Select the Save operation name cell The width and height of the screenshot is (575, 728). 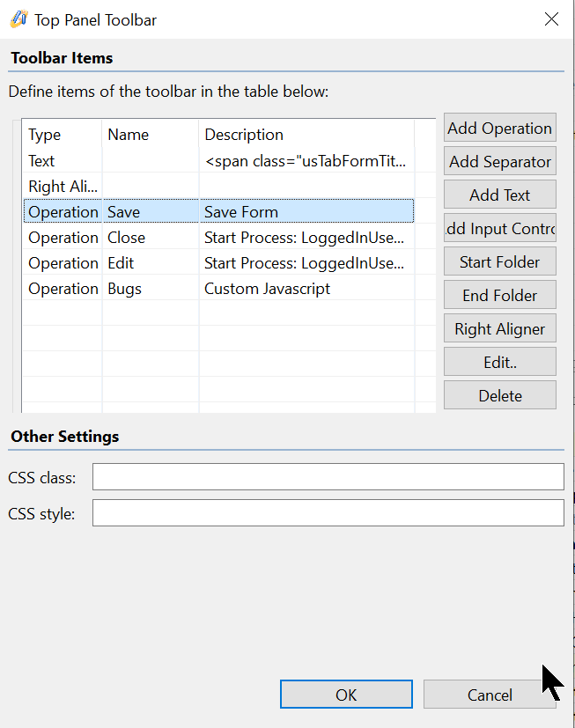(x=151, y=212)
